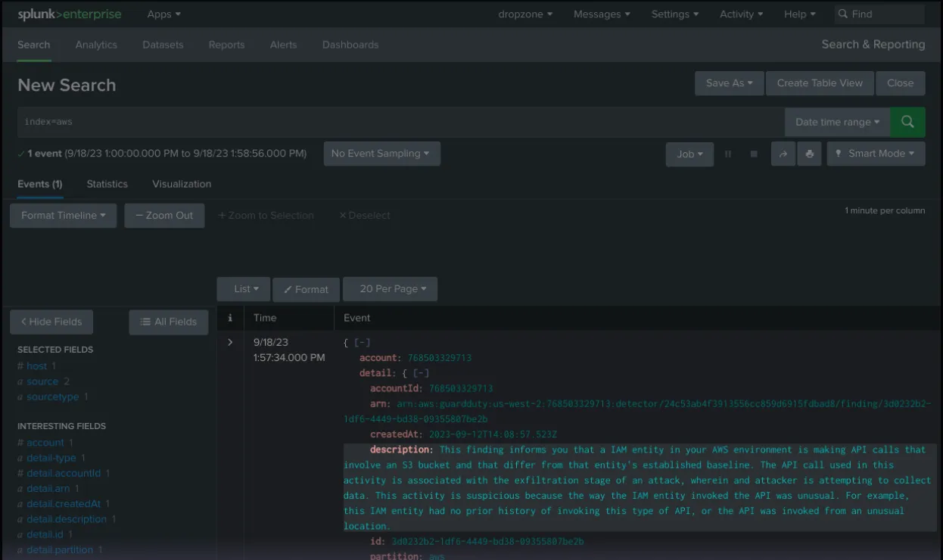Open the Format Timeline dropdown
The width and height of the screenshot is (943, 560).
(x=63, y=215)
